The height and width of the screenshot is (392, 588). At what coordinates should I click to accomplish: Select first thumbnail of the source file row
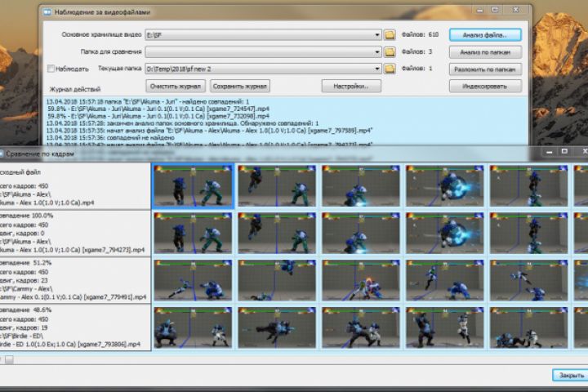pos(193,186)
